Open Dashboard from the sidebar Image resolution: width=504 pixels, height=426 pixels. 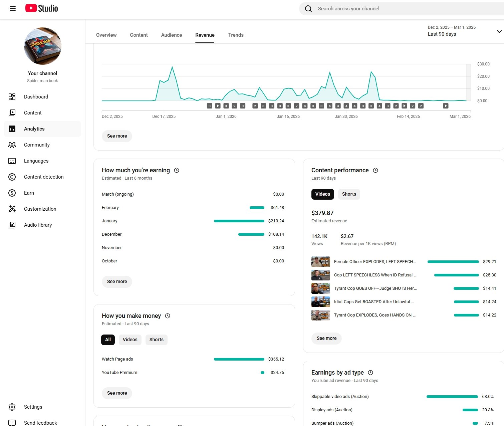tap(36, 97)
